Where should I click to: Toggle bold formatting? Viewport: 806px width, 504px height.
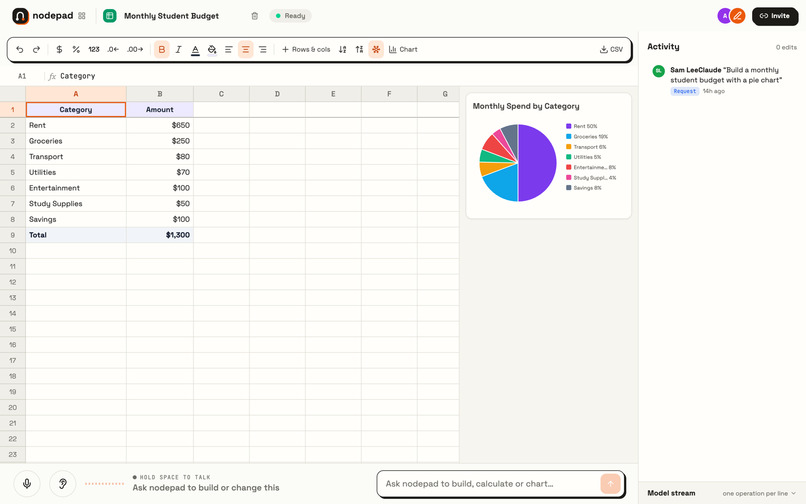point(161,49)
